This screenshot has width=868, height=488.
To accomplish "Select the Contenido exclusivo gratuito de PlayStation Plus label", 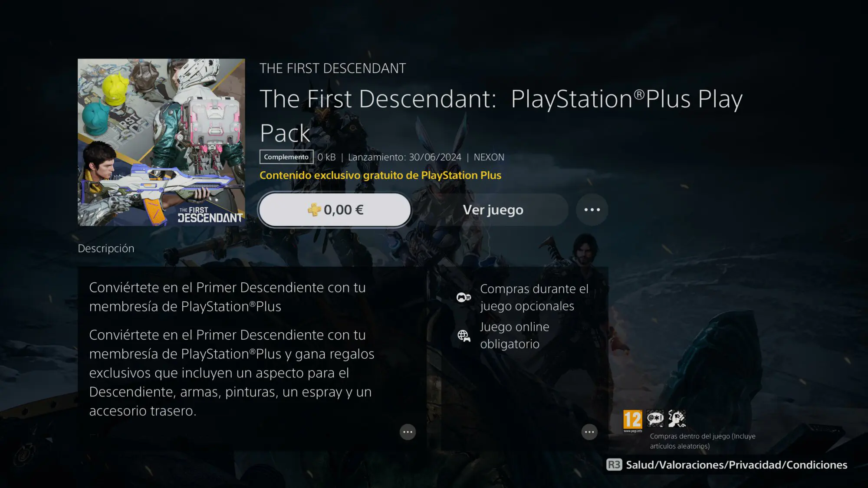I will point(380,175).
